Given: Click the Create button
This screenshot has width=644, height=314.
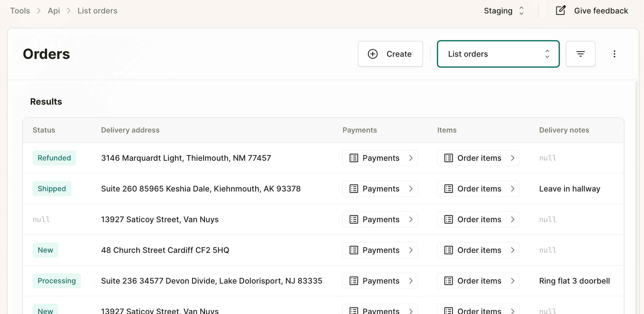Looking at the screenshot, I should 390,54.
